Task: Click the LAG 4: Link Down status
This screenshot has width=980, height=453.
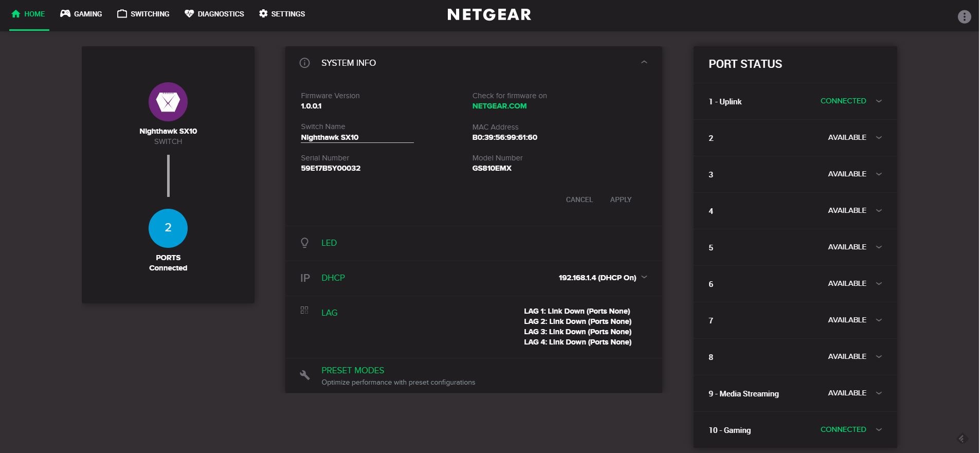Action: click(x=577, y=342)
